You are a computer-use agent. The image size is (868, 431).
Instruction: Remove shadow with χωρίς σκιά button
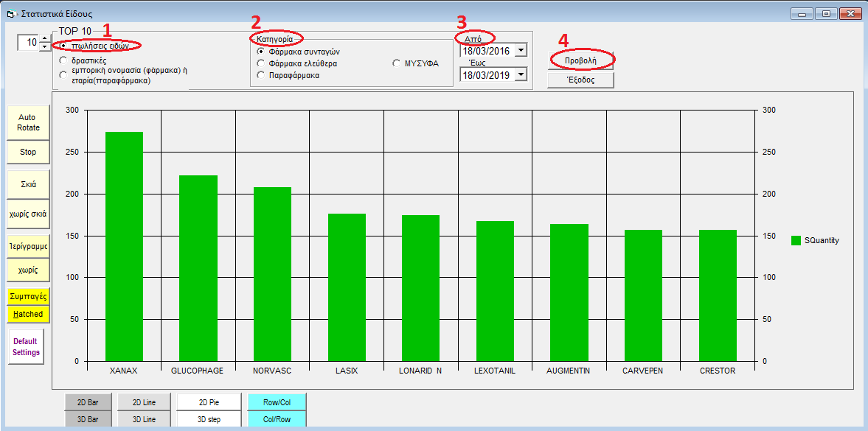coord(29,214)
